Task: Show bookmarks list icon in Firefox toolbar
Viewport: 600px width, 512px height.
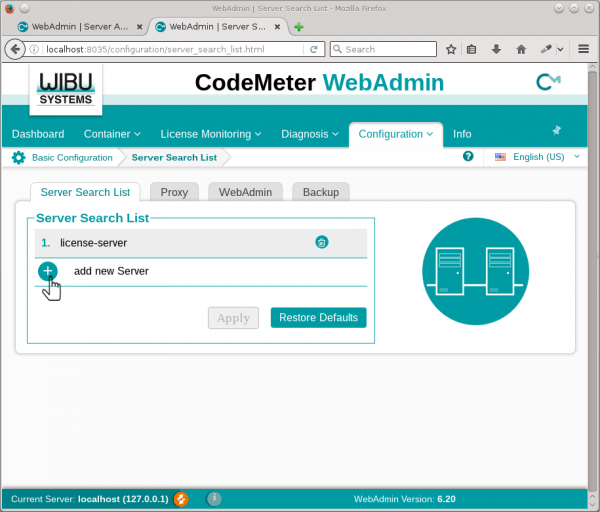Action: point(471,49)
